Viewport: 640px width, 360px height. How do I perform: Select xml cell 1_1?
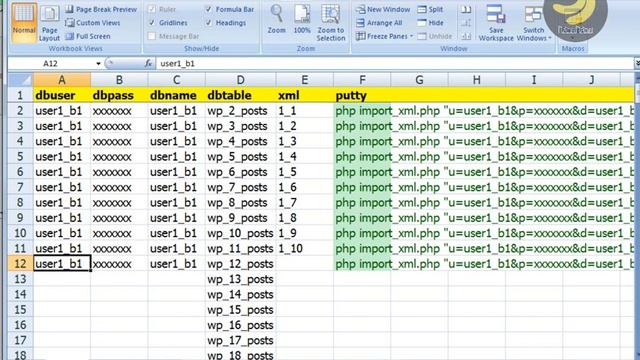coord(304,111)
